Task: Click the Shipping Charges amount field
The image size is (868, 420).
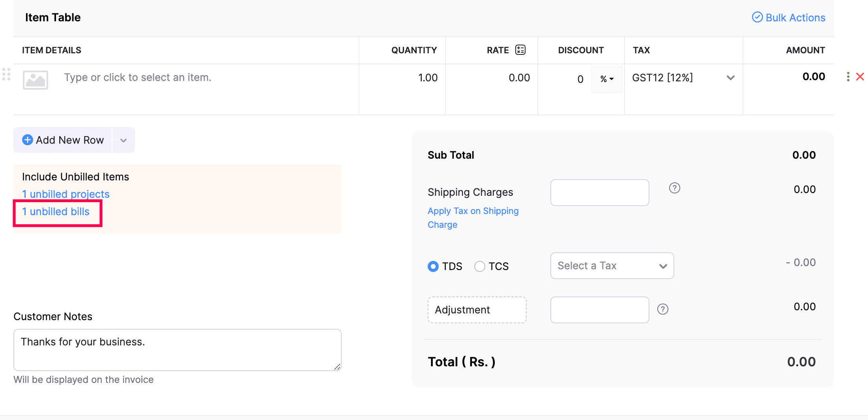Action: [599, 193]
